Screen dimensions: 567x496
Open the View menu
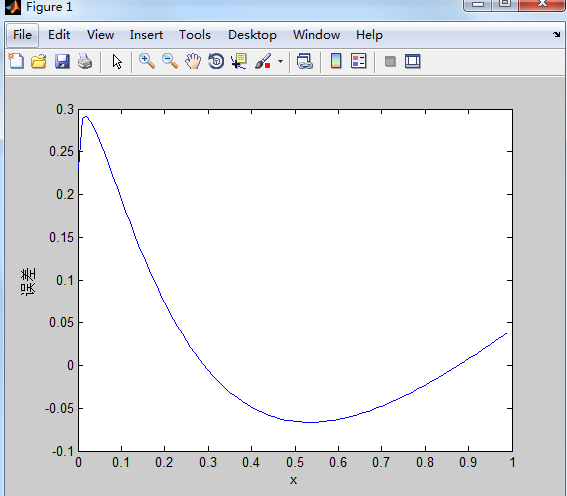coord(101,35)
